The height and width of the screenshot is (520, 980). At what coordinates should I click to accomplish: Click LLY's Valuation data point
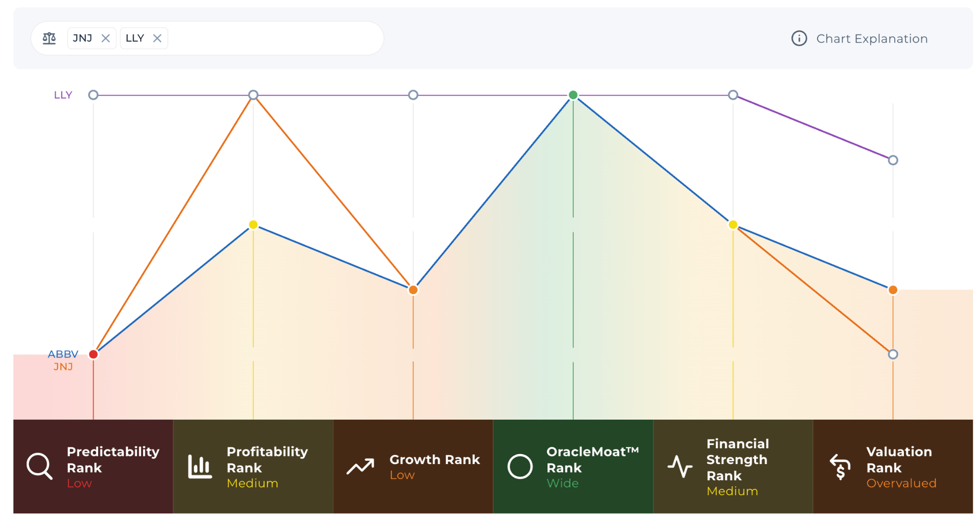coord(893,160)
